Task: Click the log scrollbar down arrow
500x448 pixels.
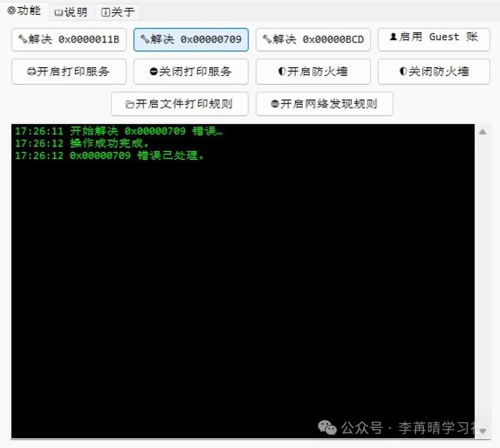Action: tap(482, 431)
